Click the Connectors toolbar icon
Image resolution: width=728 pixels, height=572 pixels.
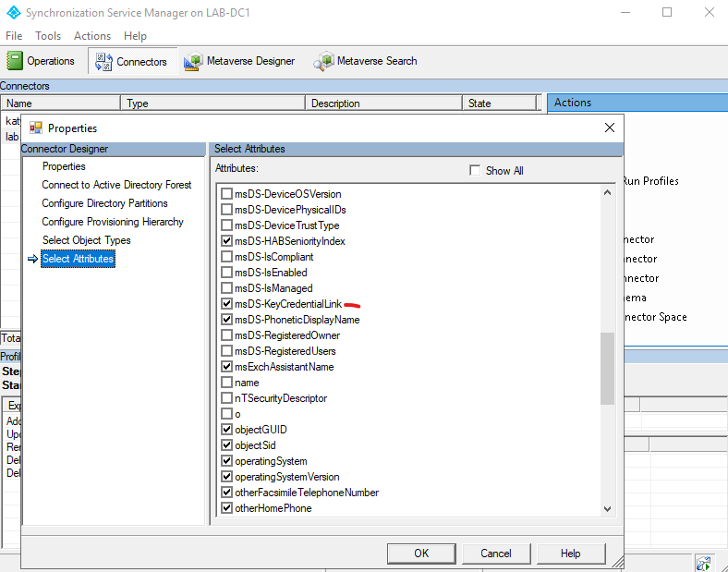[x=104, y=61]
